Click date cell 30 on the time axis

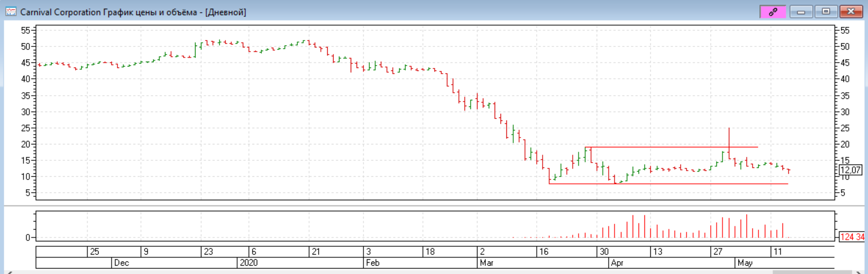click(604, 252)
